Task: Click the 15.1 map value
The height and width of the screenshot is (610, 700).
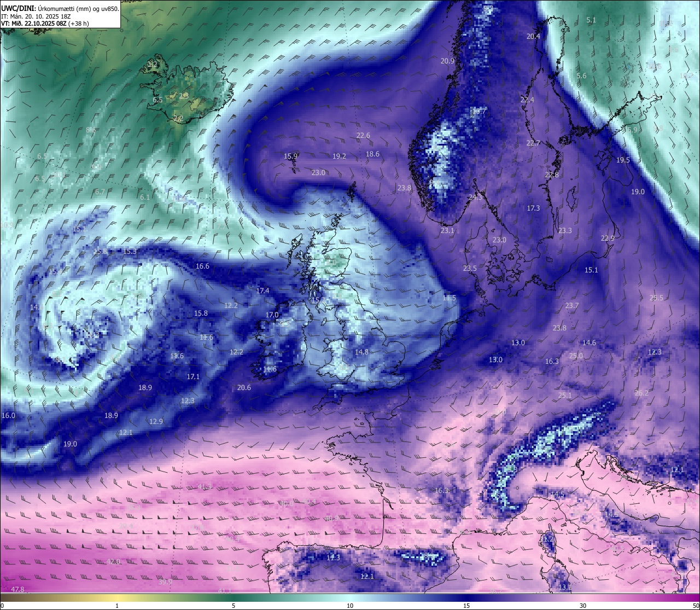Action: (x=591, y=270)
